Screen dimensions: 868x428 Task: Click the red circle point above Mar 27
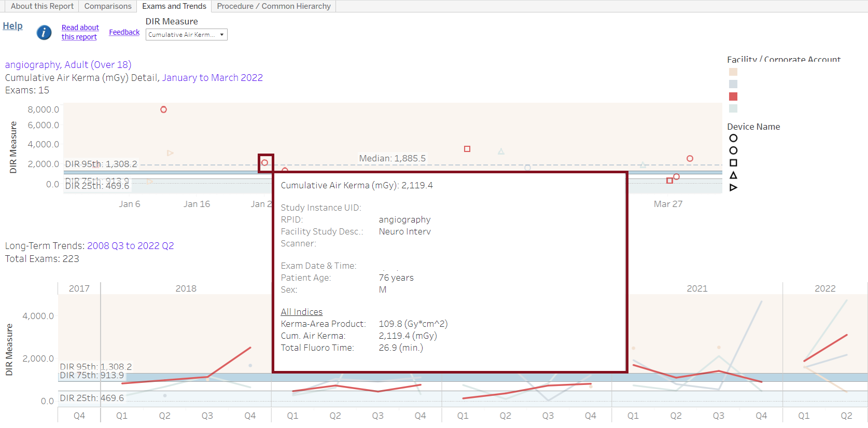click(x=690, y=158)
